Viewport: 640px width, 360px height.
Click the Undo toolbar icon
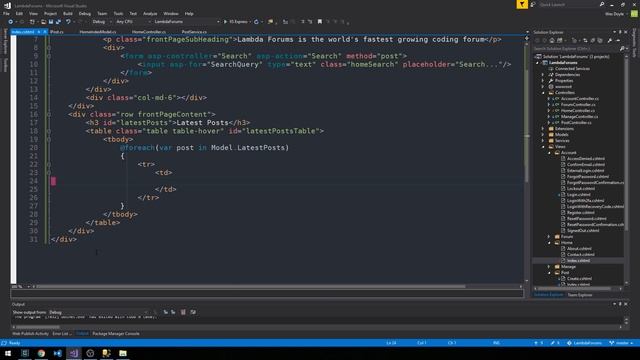[68, 22]
